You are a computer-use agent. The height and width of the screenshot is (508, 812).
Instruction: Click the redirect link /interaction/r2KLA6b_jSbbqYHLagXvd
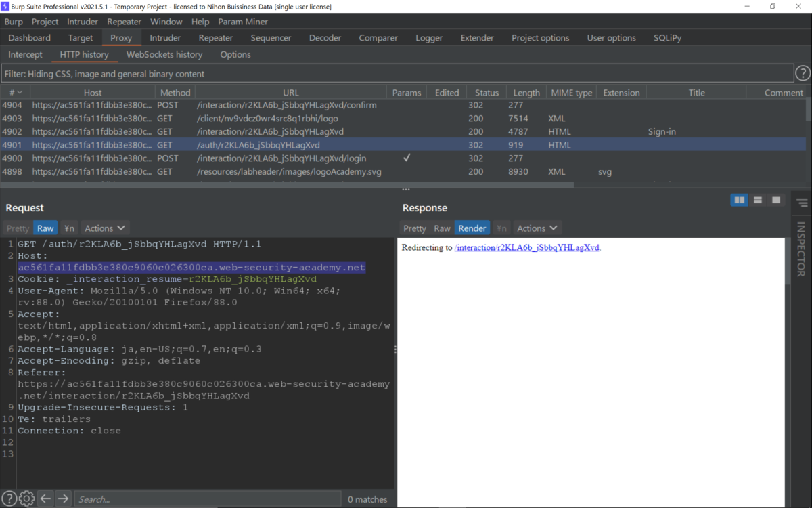[527, 247]
